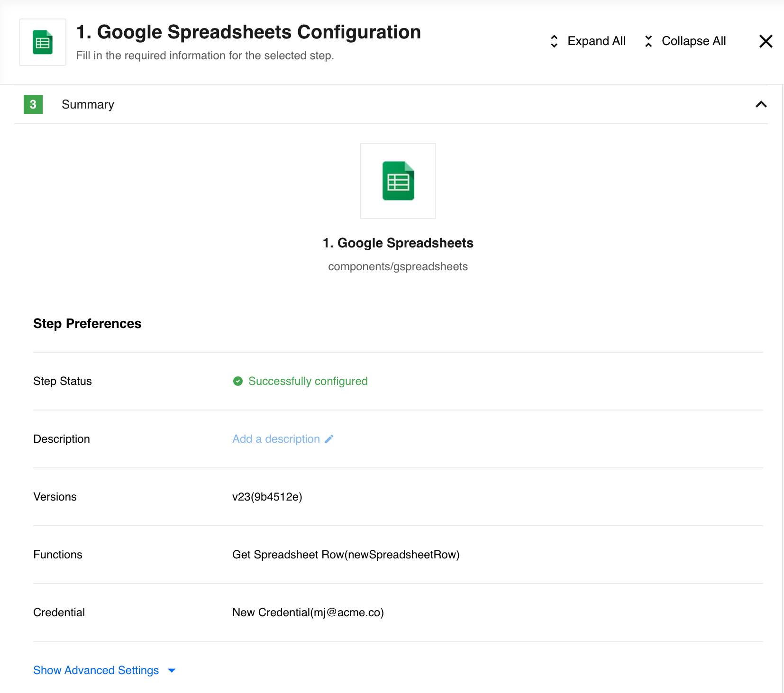Click the step 3 number badge
Viewport: 784px width, 693px height.
[33, 104]
